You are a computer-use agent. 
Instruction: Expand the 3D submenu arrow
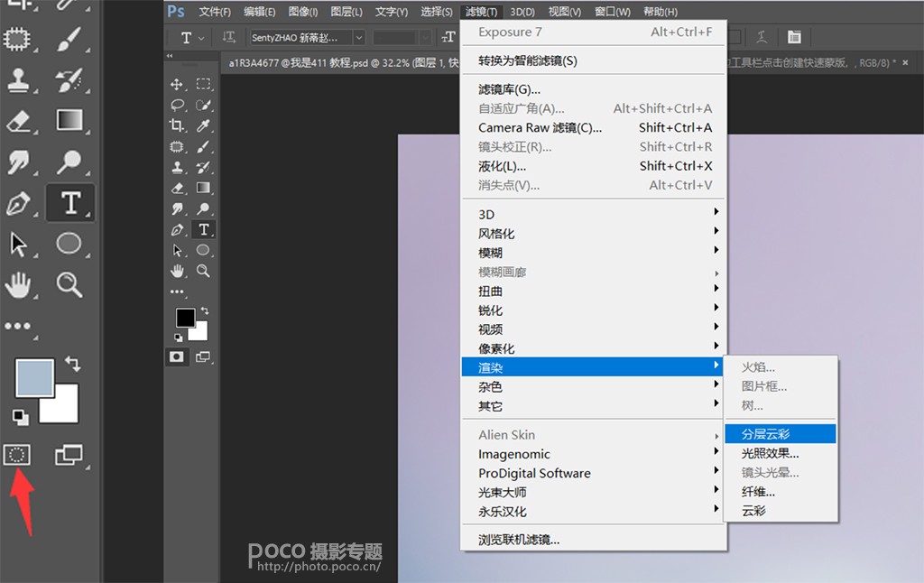[716, 211]
